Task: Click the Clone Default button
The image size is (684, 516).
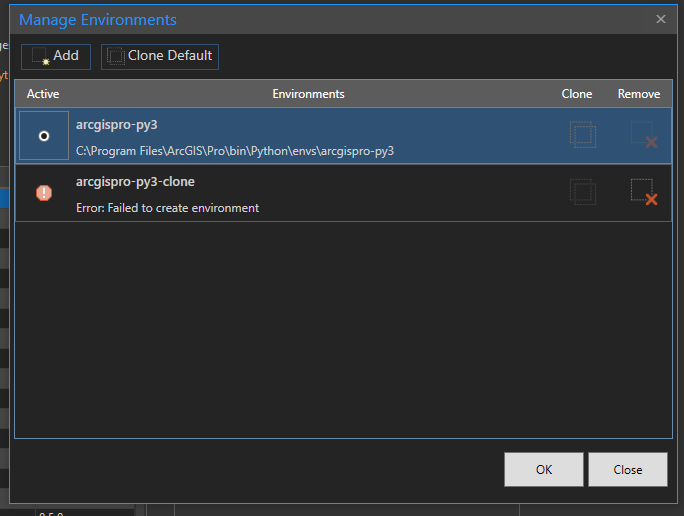Action: point(160,57)
